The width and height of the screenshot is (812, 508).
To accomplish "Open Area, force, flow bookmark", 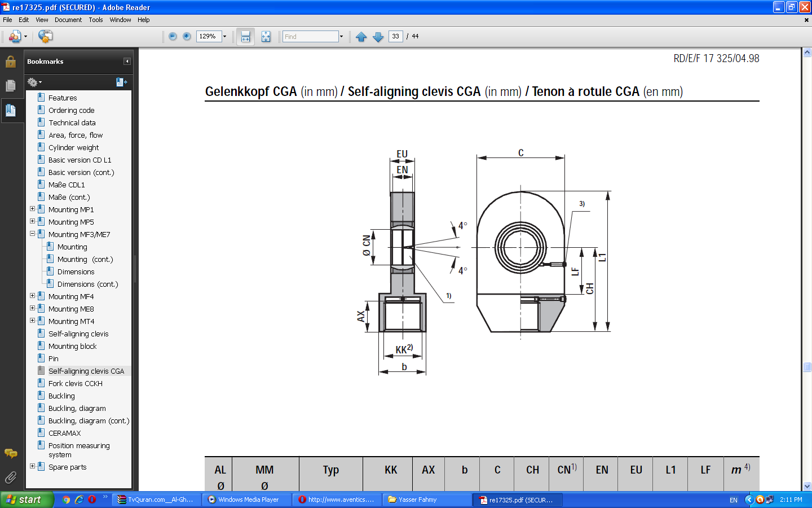I will [76, 135].
